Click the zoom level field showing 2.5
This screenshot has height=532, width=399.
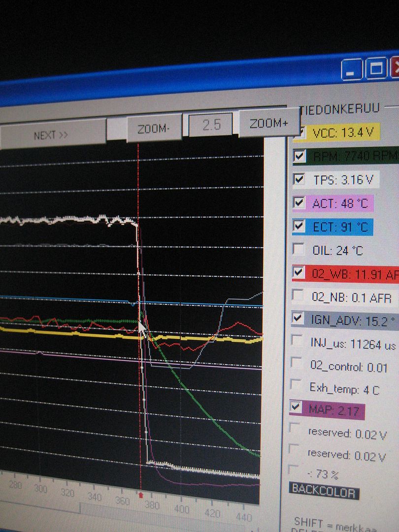click(x=211, y=125)
